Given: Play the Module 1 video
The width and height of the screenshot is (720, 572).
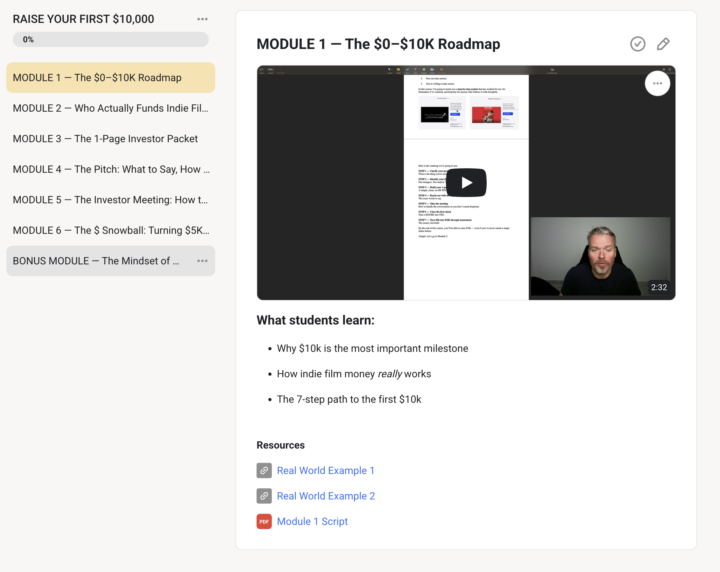Looking at the screenshot, I should coord(466,183).
